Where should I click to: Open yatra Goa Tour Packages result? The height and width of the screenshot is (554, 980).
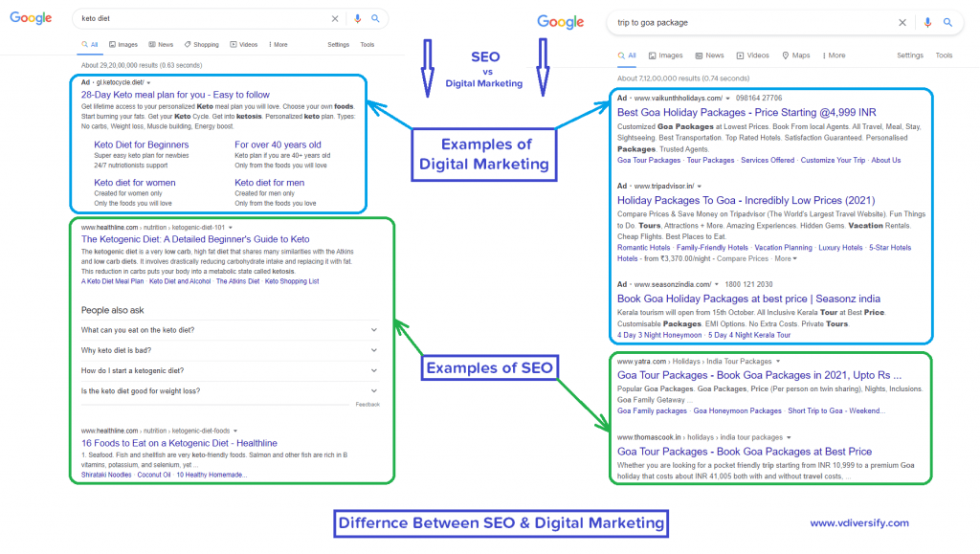[759, 375]
